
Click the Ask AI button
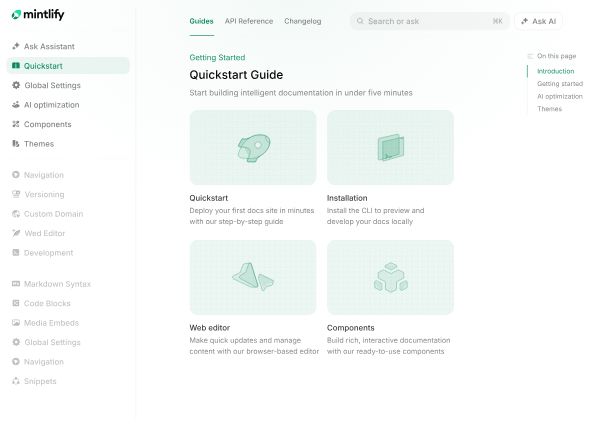pos(538,21)
